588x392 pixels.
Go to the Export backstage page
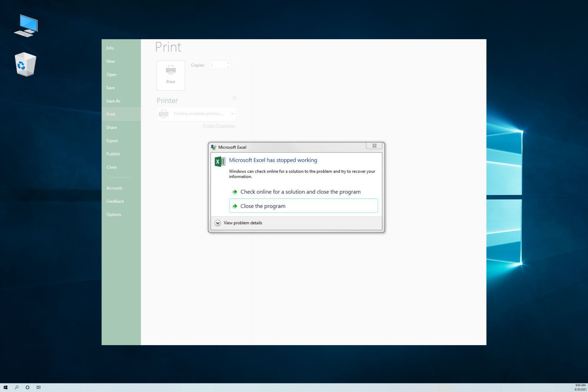tap(112, 141)
